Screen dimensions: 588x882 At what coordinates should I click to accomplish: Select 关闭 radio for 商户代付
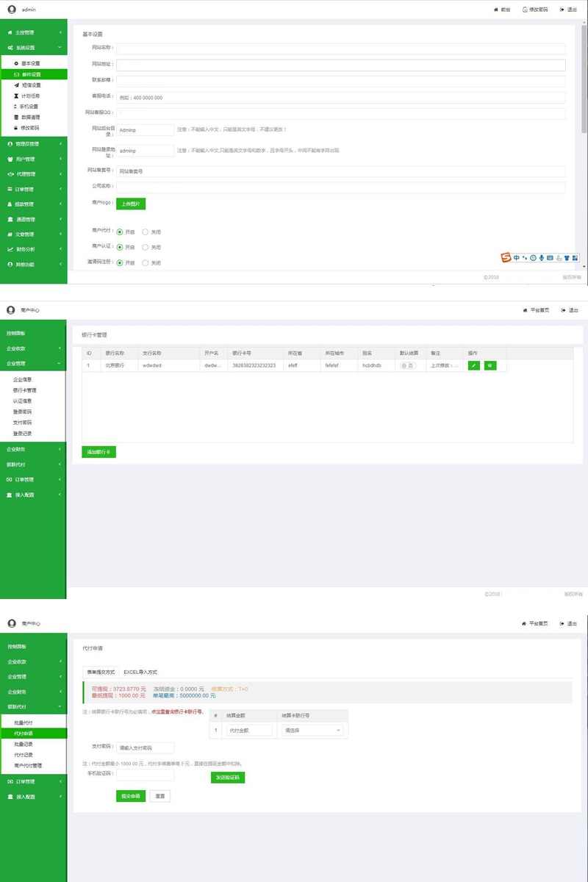tap(146, 232)
